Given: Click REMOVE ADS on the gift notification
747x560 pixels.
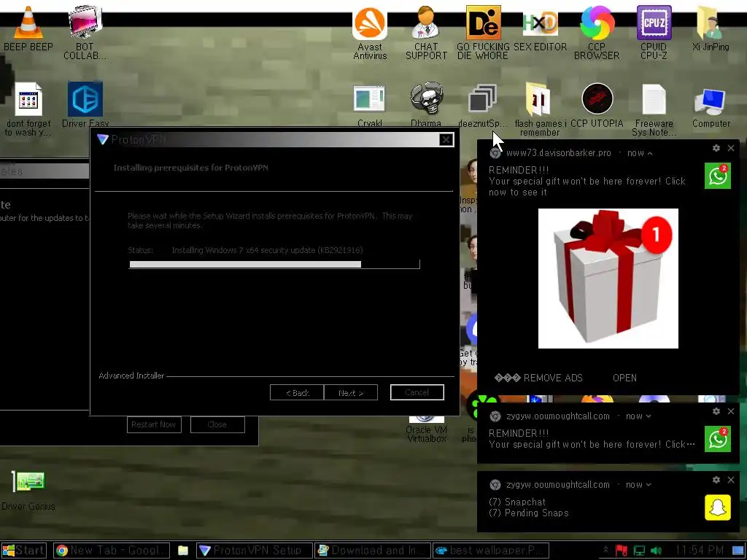Looking at the screenshot, I should (538, 378).
